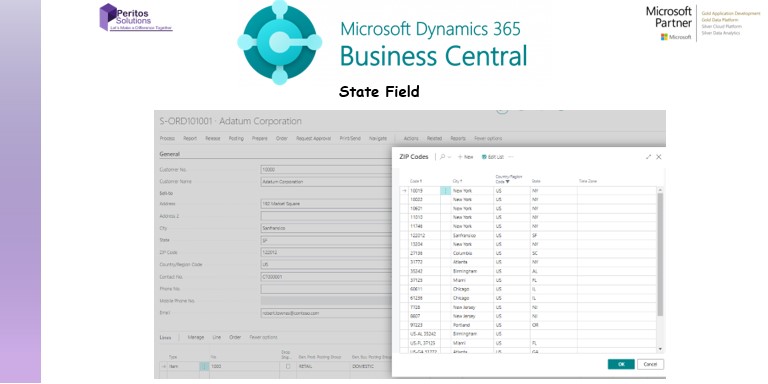Open the Prepare menu
Screen dimensions: 768x384
tap(260, 139)
